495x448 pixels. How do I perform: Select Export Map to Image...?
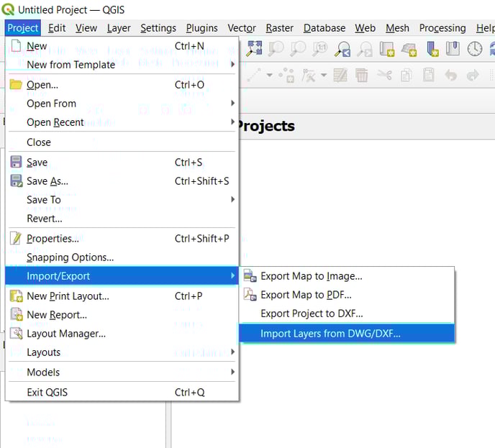[347, 276]
